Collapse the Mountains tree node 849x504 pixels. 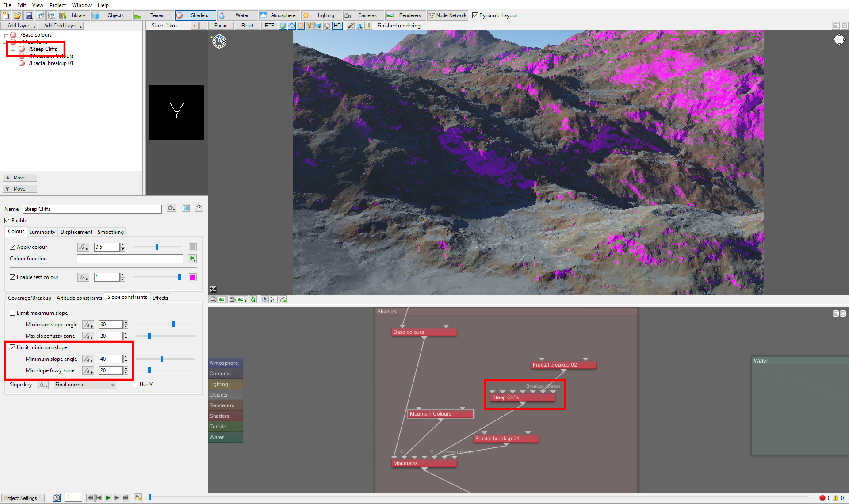coord(5,42)
